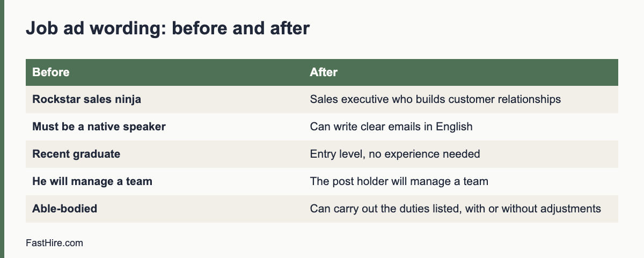Select the 'Must be a native speaker' cell
This screenshot has height=258, width=644.
point(164,127)
